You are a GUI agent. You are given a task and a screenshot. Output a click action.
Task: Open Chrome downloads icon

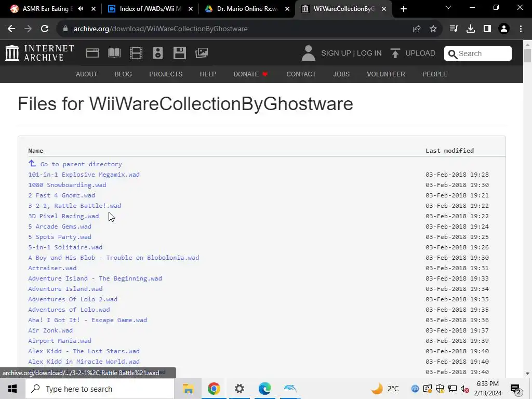coord(471,29)
